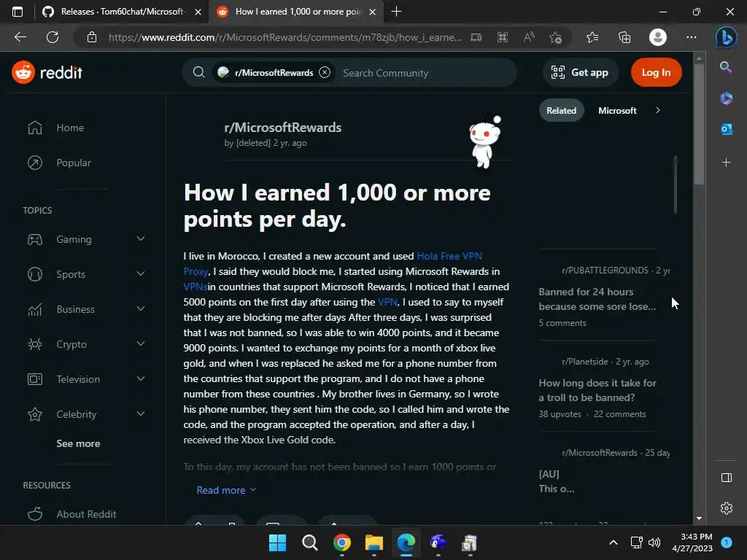Click the Television icon

point(35,379)
